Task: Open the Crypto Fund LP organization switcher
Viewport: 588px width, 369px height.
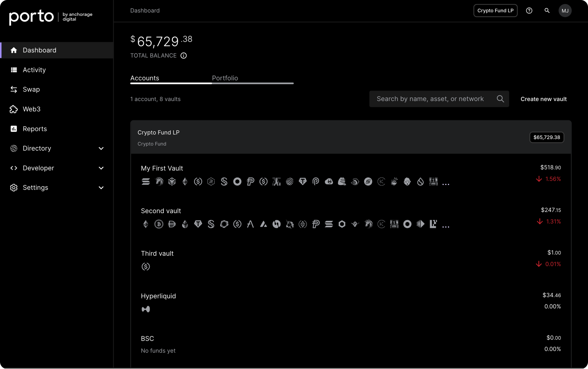Action: pos(495,10)
